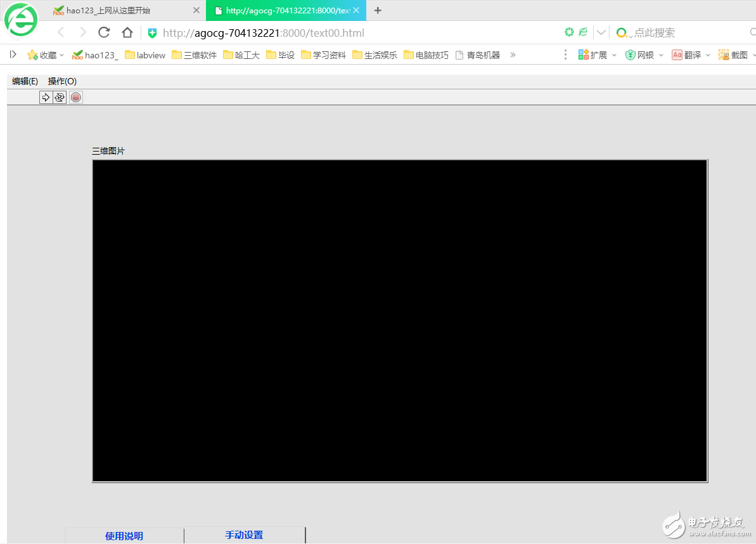Click the green leaf compatibility mode icon
Image resolution: width=756 pixels, height=544 pixels.
[583, 32]
